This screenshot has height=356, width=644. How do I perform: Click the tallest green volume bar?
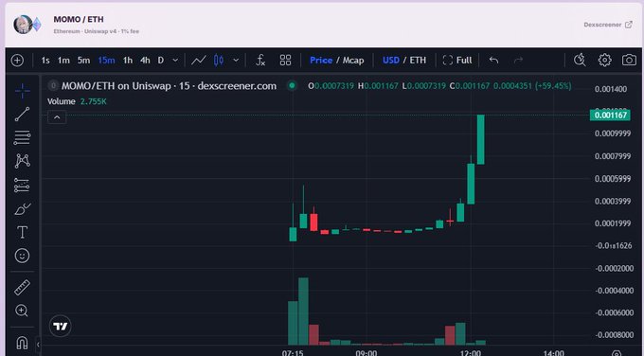click(x=303, y=311)
